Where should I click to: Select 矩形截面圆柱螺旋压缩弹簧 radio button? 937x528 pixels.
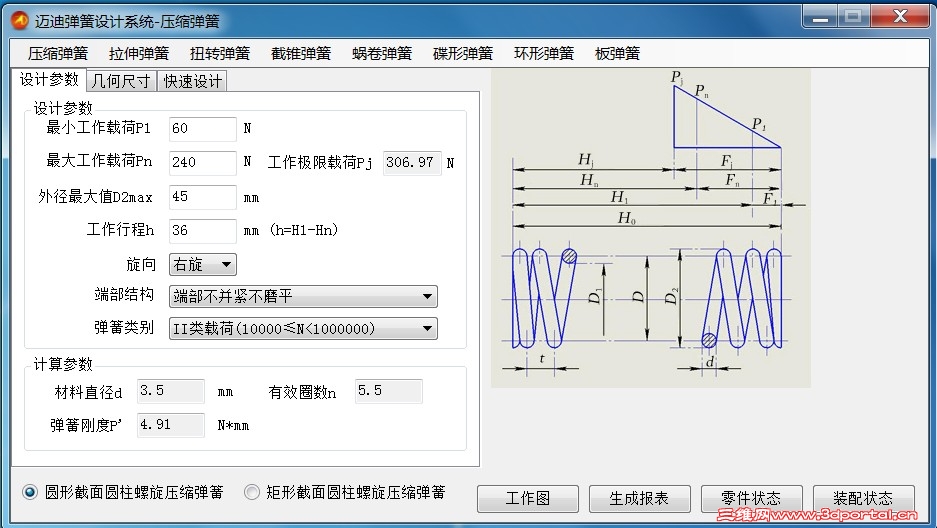(x=252, y=492)
